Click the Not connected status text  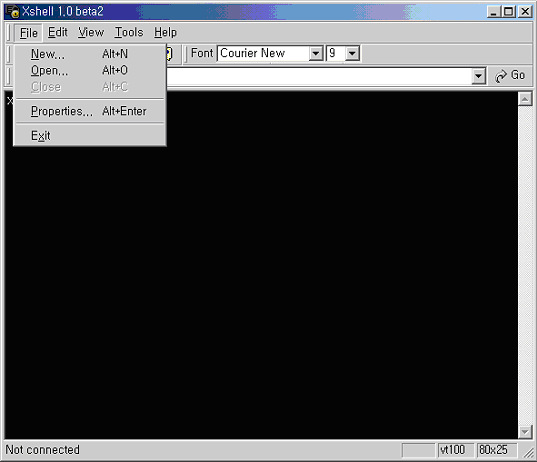pos(42,450)
